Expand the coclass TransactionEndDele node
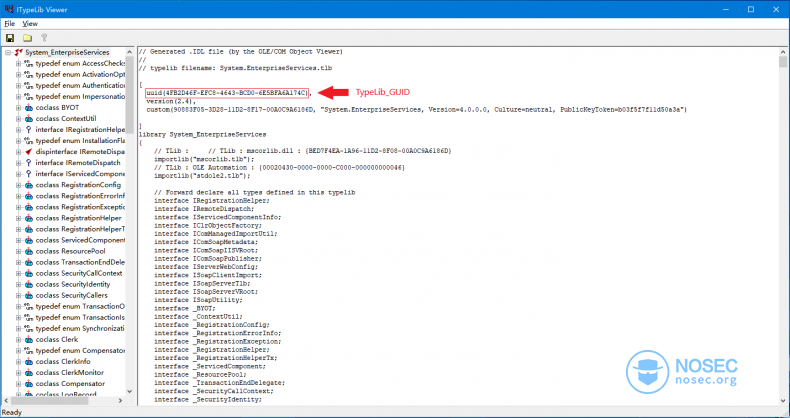790x418 pixels. click(18, 262)
